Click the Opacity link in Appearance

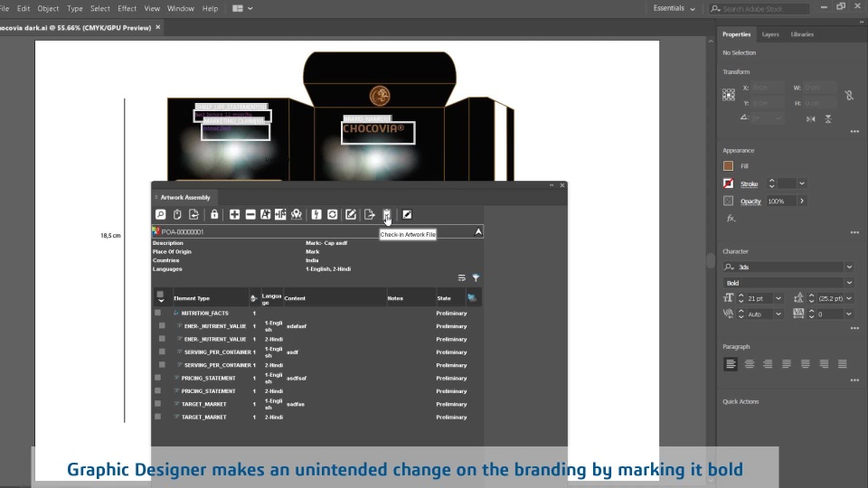pos(750,202)
